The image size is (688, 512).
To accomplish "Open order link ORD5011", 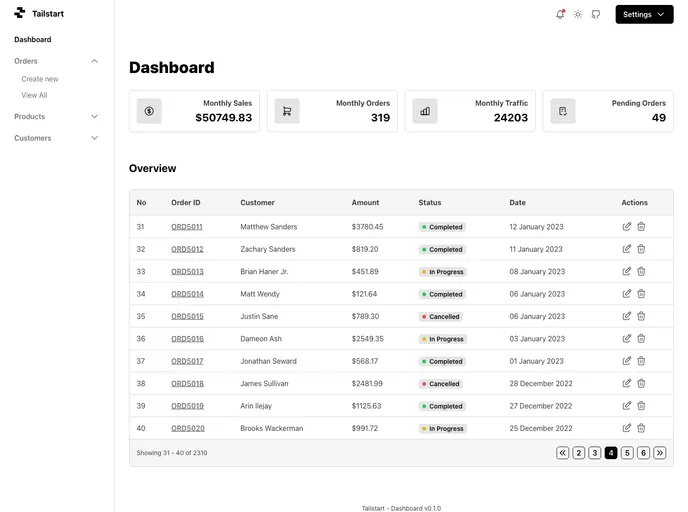I will click(187, 227).
